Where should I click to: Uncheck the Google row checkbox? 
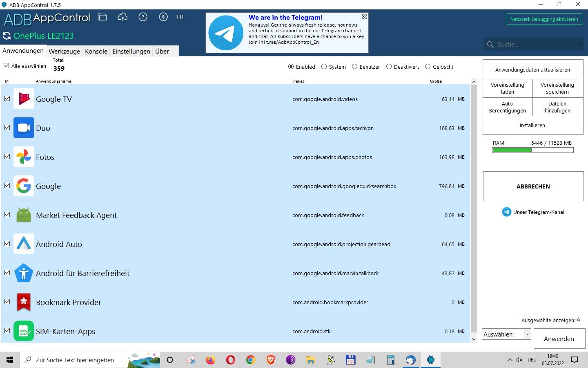click(x=7, y=186)
